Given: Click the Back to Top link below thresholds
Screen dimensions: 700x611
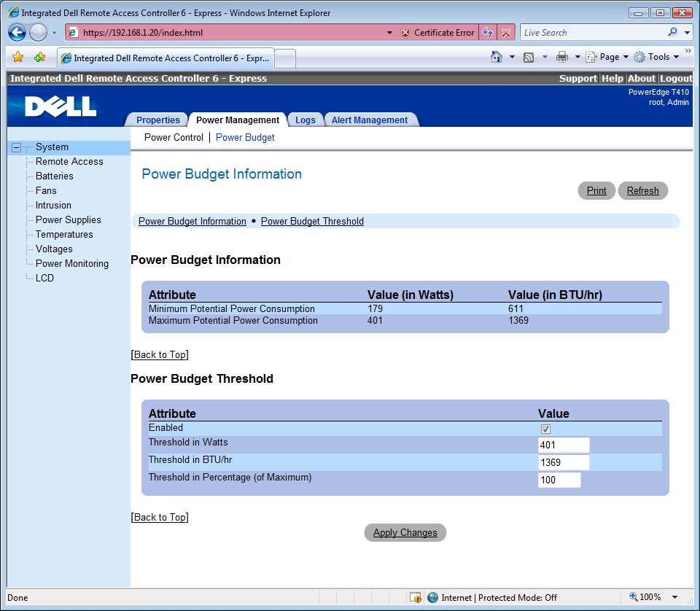Looking at the screenshot, I should [x=160, y=517].
